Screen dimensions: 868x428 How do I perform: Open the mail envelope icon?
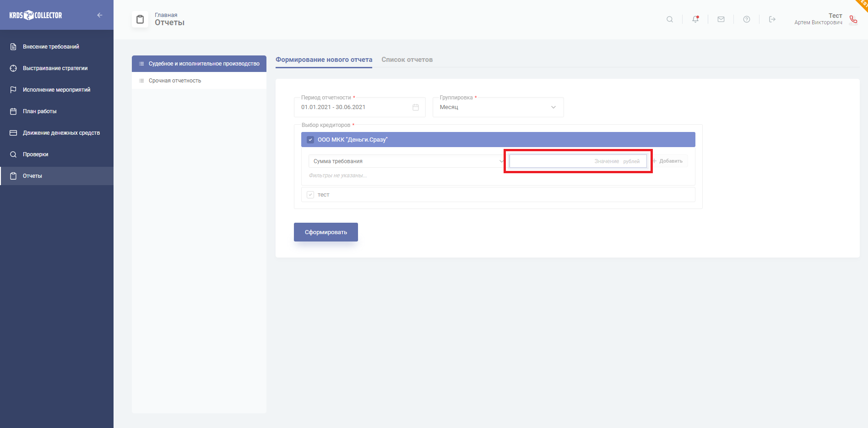tap(721, 19)
